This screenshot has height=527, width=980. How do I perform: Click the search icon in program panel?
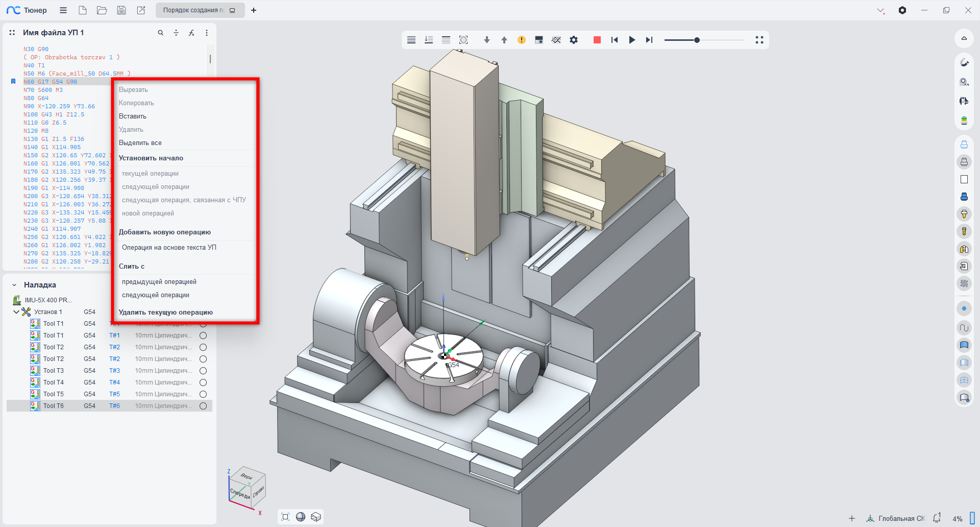(161, 33)
